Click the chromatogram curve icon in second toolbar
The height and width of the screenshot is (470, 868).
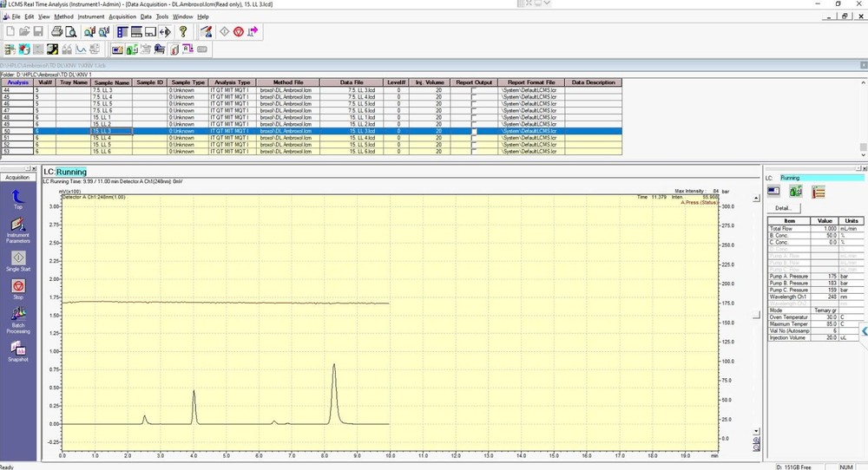(81, 49)
